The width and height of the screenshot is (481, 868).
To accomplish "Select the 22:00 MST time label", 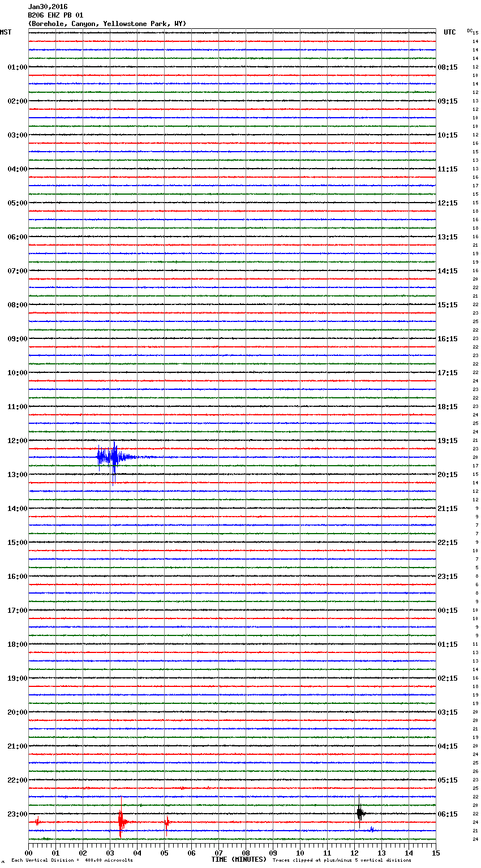I will 17,780.
